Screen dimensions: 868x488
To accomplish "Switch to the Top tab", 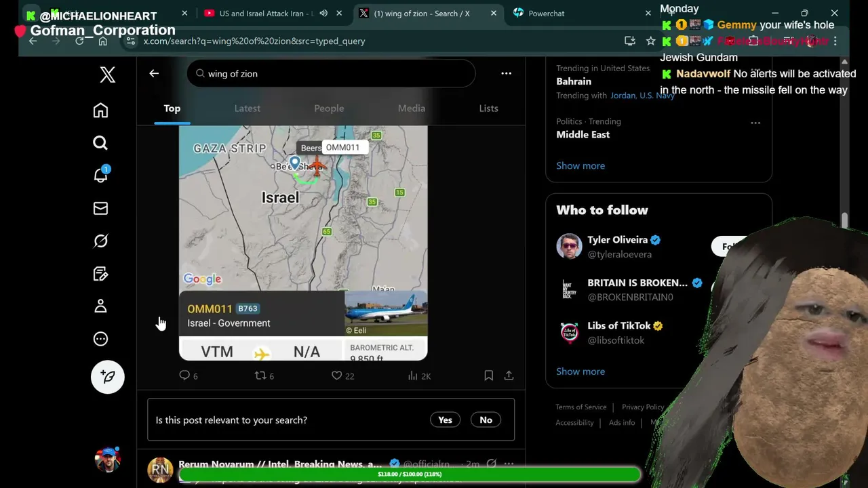I will [172, 108].
